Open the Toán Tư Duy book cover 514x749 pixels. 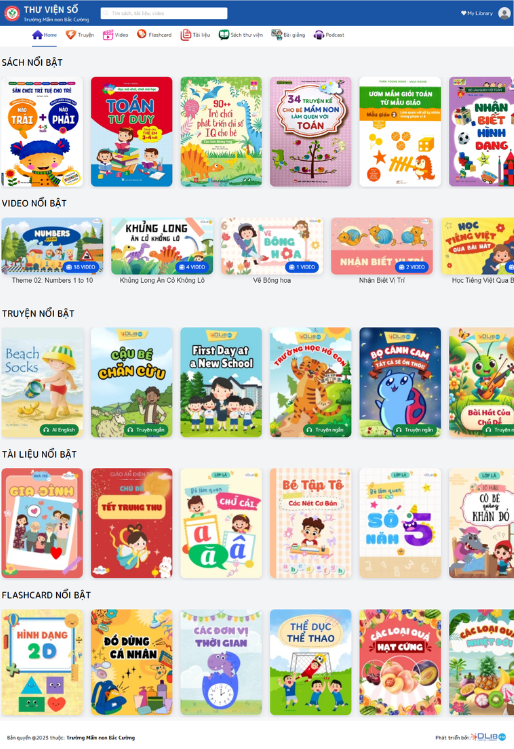click(x=131, y=131)
